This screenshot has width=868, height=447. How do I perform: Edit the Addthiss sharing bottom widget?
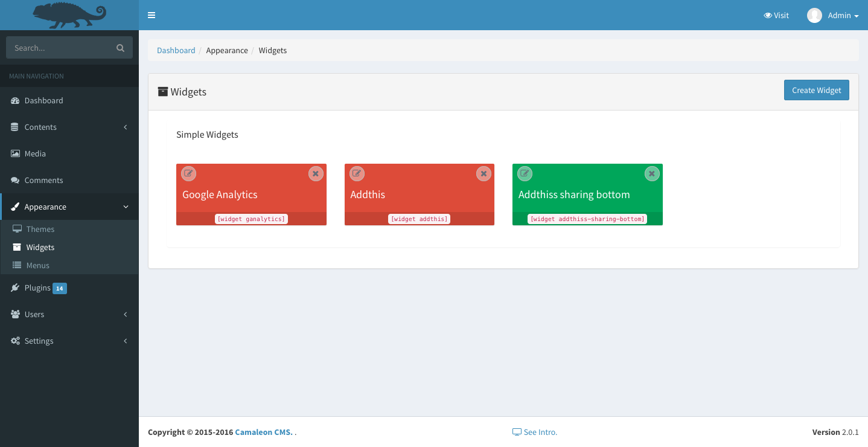click(525, 173)
